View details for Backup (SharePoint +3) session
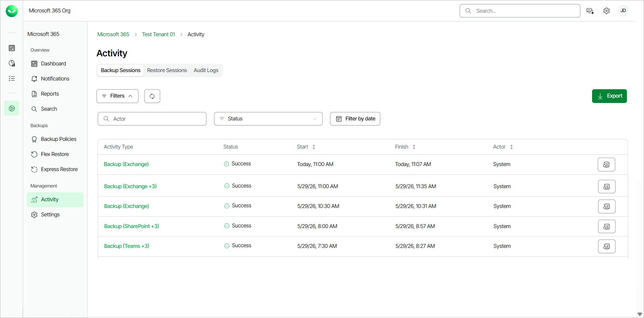This screenshot has height=318, width=644. click(607, 226)
